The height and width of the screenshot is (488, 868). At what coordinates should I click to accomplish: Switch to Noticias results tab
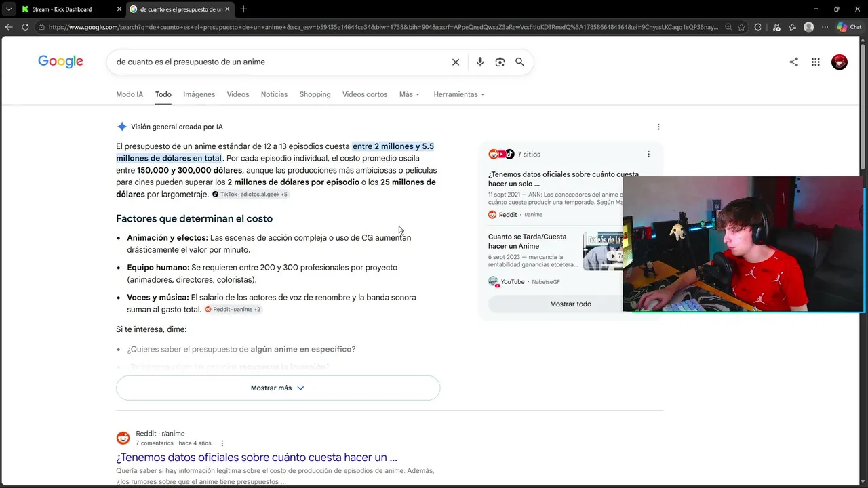(x=274, y=94)
